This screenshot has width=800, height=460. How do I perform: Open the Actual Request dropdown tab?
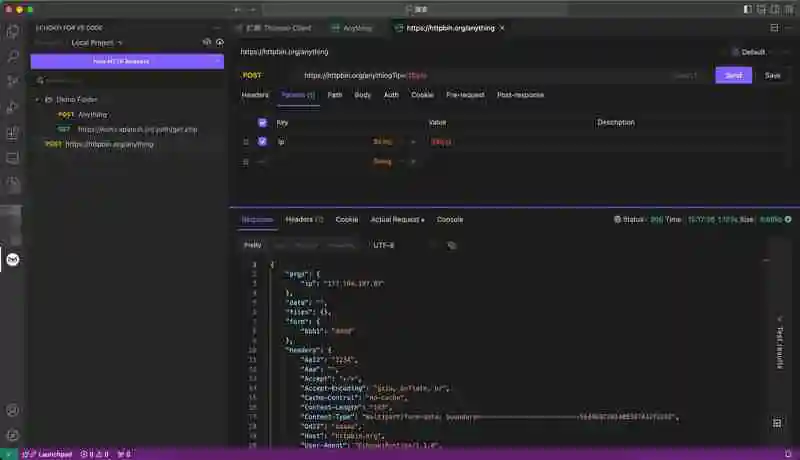coord(397,220)
